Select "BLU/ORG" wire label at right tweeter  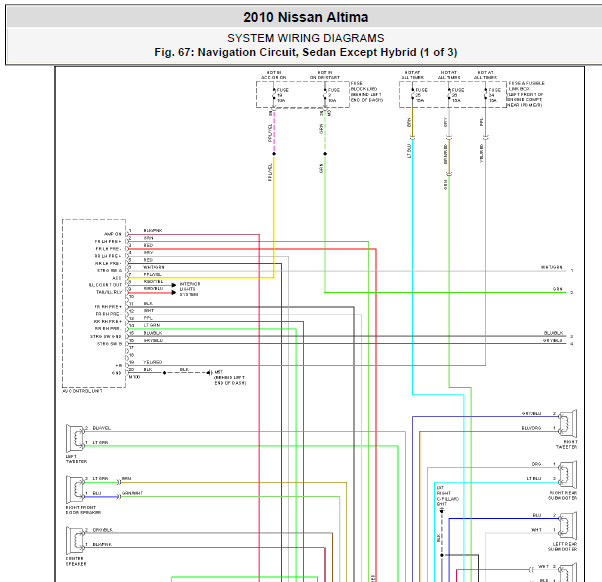531,428
